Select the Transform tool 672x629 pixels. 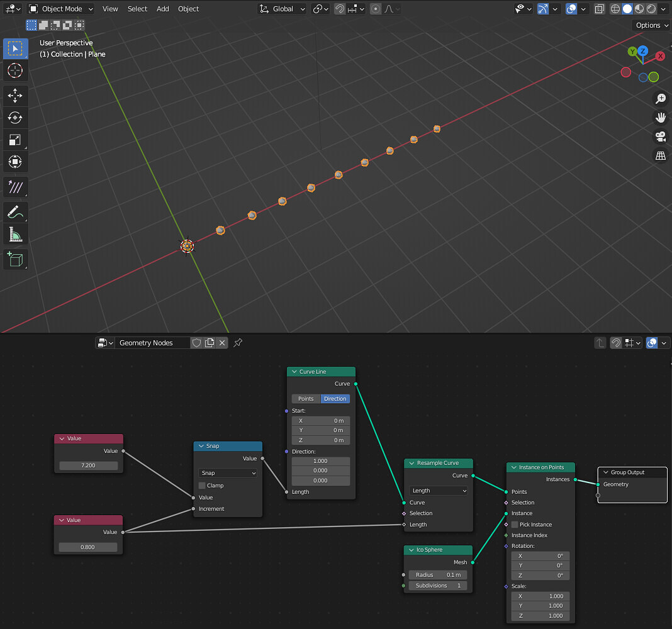coord(16,162)
